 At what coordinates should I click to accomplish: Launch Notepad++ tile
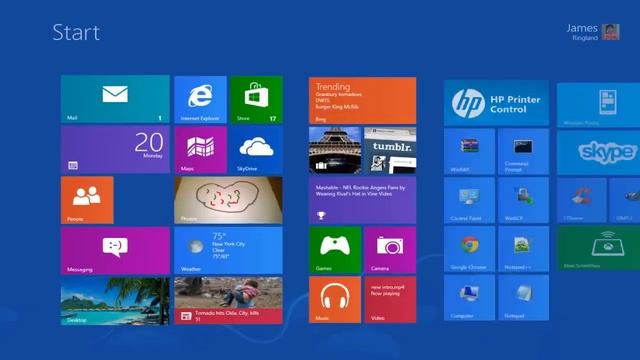(x=523, y=249)
